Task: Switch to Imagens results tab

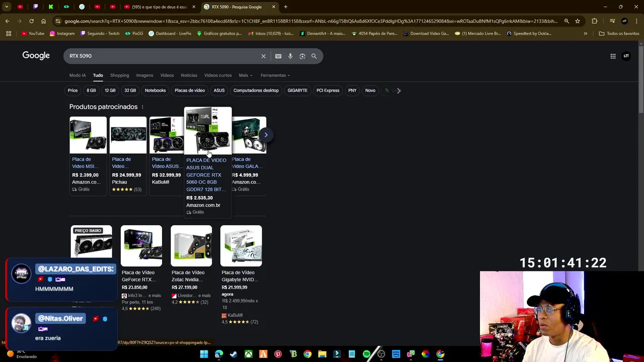Action: (x=144, y=75)
